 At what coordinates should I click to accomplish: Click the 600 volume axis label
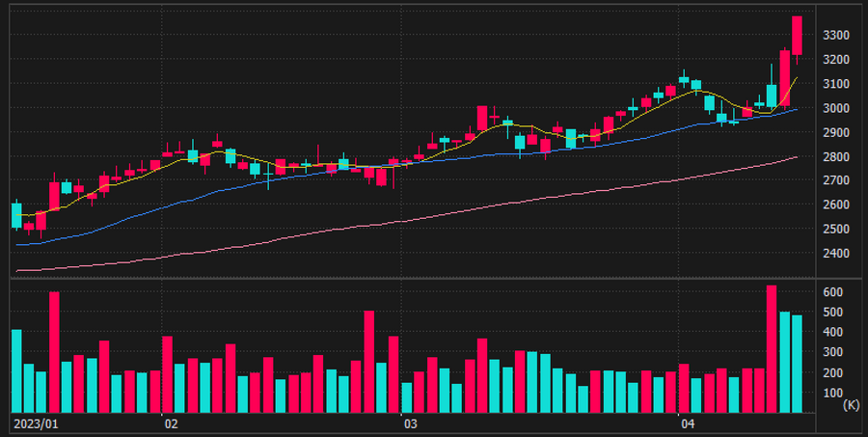[833, 292]
